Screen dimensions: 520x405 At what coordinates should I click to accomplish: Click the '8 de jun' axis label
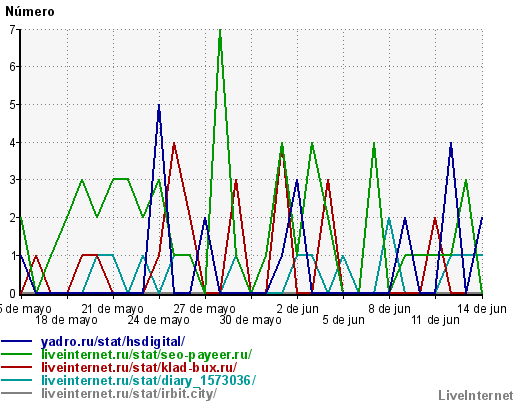389,309
